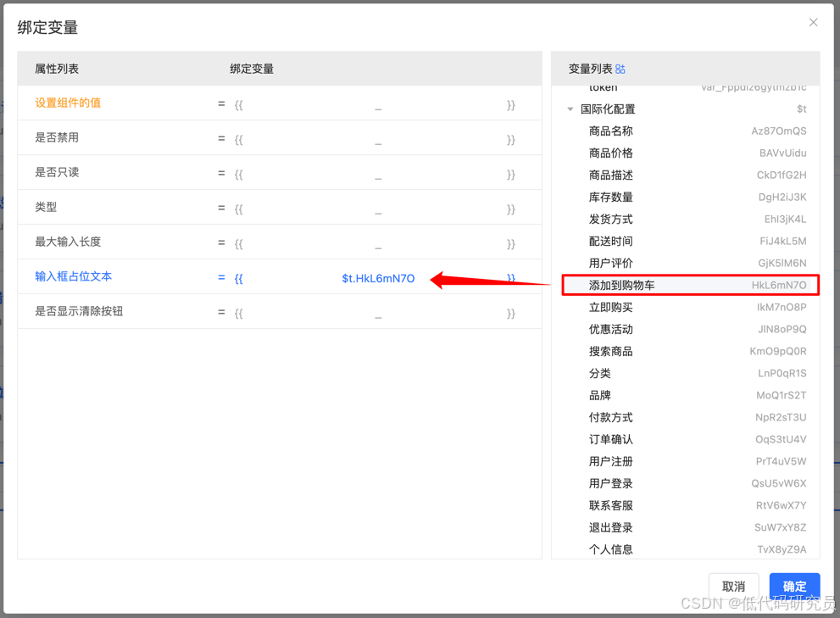Image resolution: width=840 pixels, height=618 pixels.
Task: Collapse the 国际化配置 tree node
Action: pyautogui.click(x=570, y=109)
